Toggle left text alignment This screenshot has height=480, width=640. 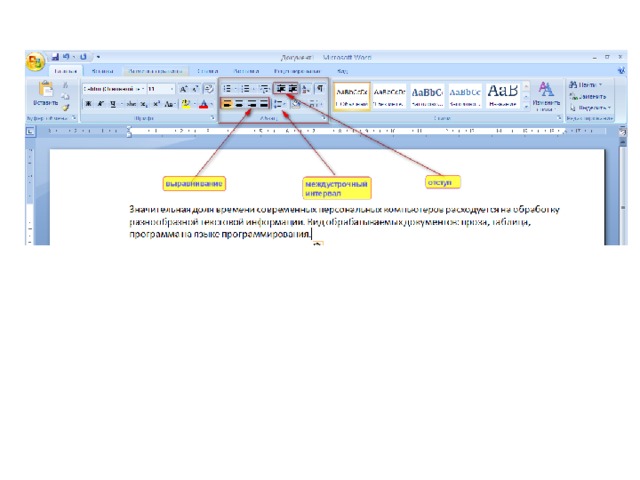(x=228, y=103)
